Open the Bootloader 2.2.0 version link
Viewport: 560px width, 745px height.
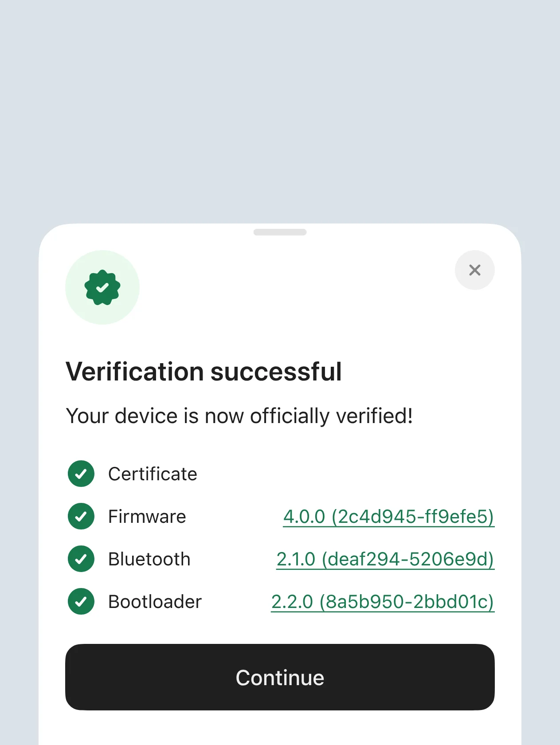coord(383,602)
